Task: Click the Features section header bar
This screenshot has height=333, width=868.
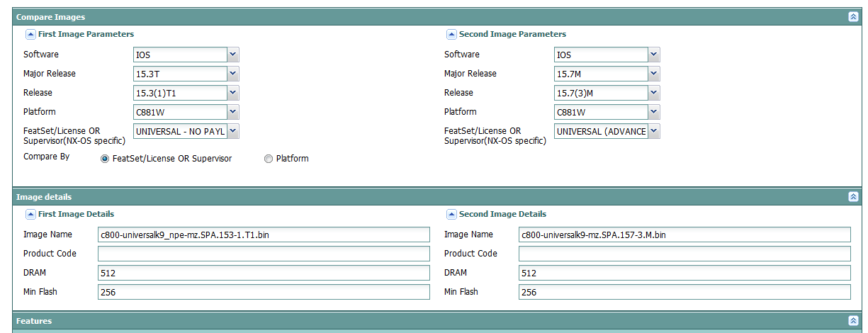Action: (x=425, y=321)
